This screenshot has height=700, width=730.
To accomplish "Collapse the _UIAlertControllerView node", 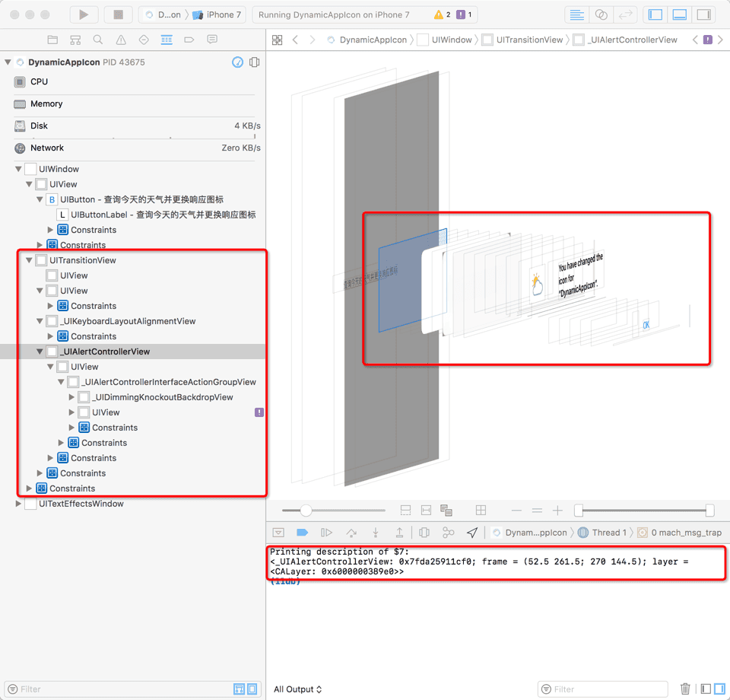I will (x=40, y=352).
